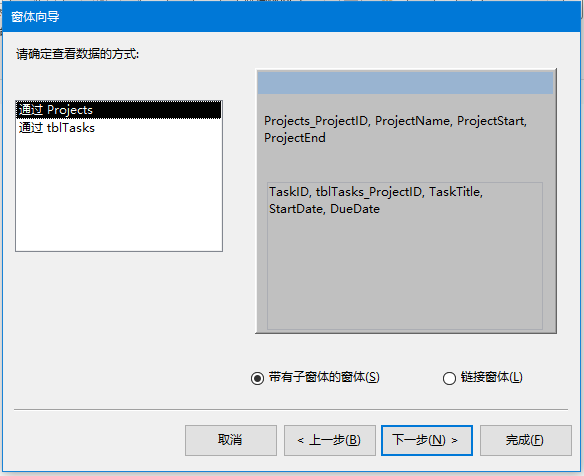Click blank space below 通过 tblTasks in list
Image resolution: width=584 pixels, height=476 pixels.
(x=119, y=193)
